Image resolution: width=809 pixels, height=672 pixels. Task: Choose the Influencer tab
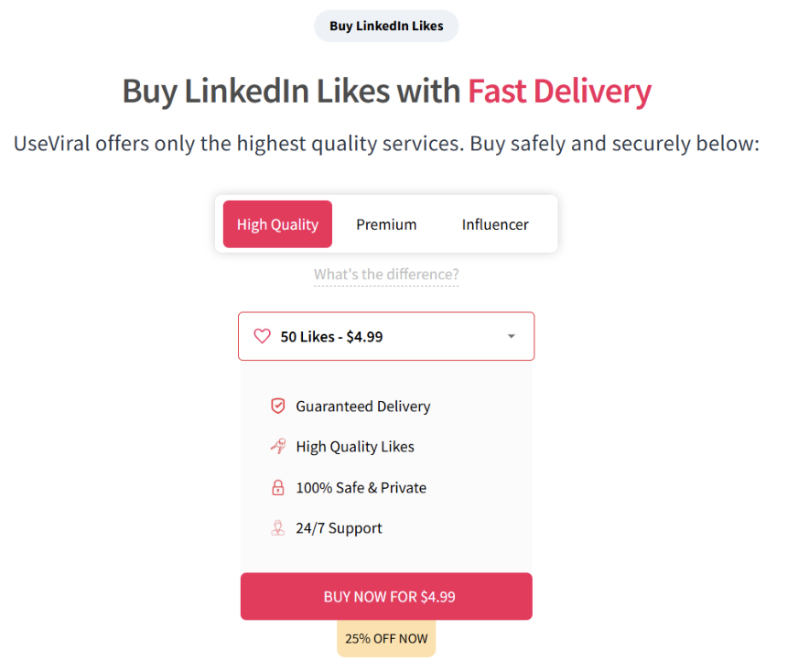point(495,224)
